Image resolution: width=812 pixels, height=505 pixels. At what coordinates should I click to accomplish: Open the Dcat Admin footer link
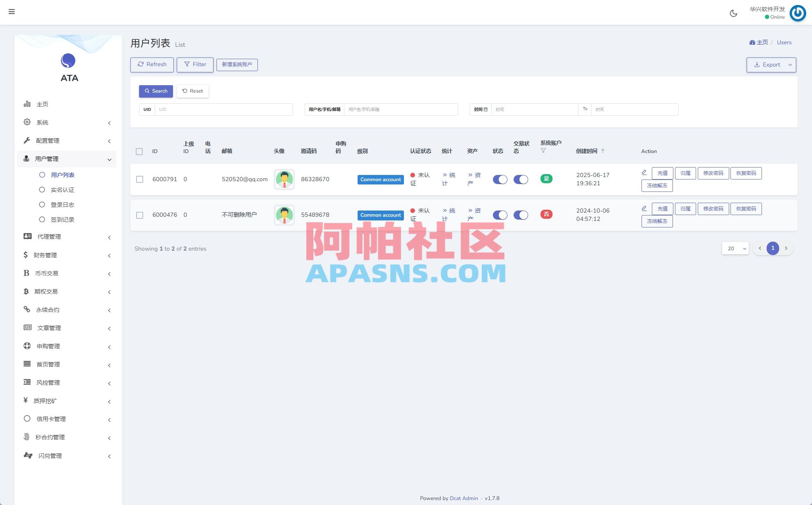[464, 498]
